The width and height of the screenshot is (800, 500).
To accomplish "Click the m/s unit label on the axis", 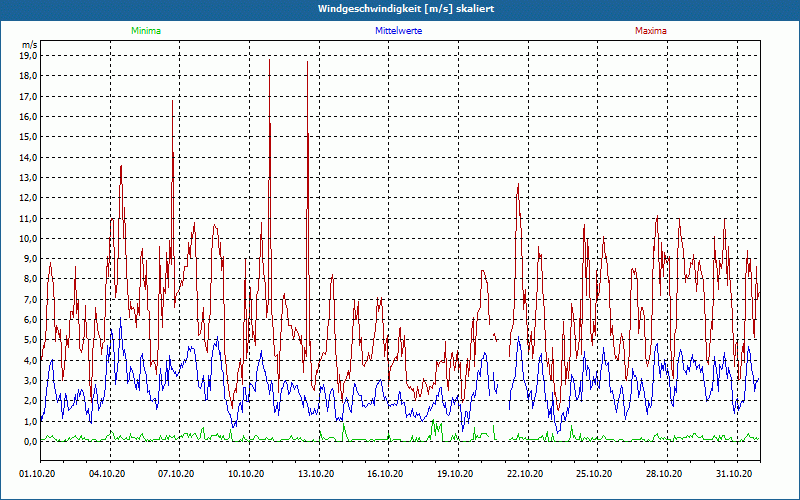I will tap(30, 45).
